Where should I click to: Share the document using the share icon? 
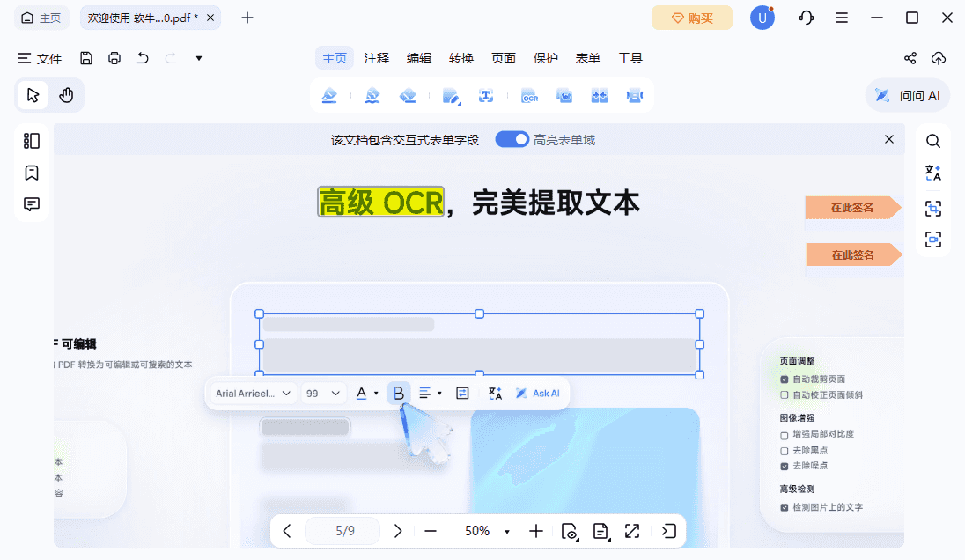[910, 58]
